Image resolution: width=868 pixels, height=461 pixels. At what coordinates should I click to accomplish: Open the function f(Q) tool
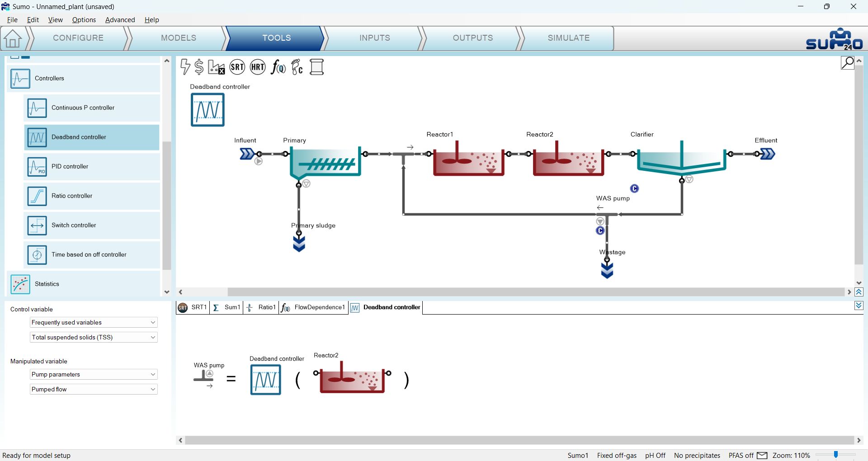click(278, 67)
